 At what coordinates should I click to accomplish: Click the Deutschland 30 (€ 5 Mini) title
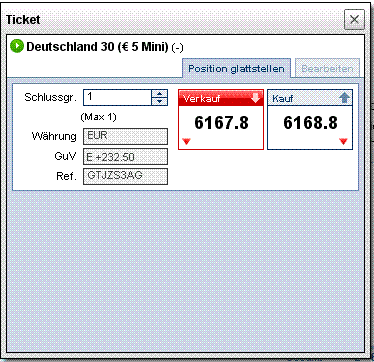coord(97,47)
